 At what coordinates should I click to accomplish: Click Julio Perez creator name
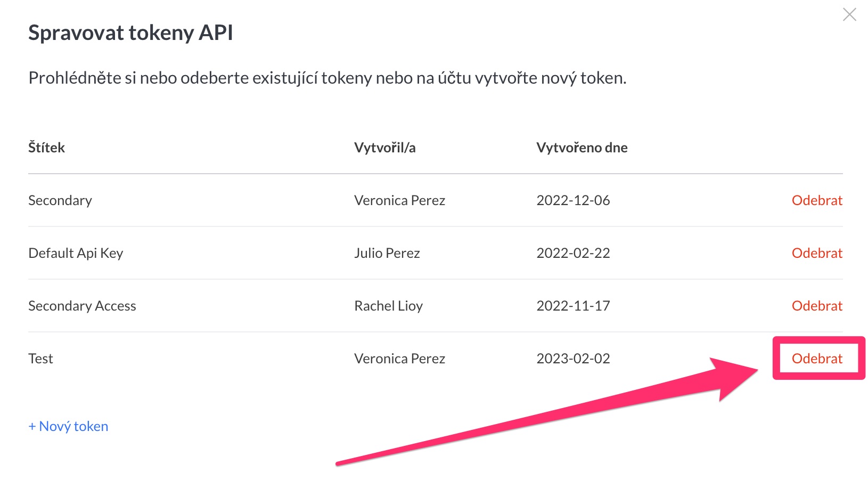tap(387, 253)
